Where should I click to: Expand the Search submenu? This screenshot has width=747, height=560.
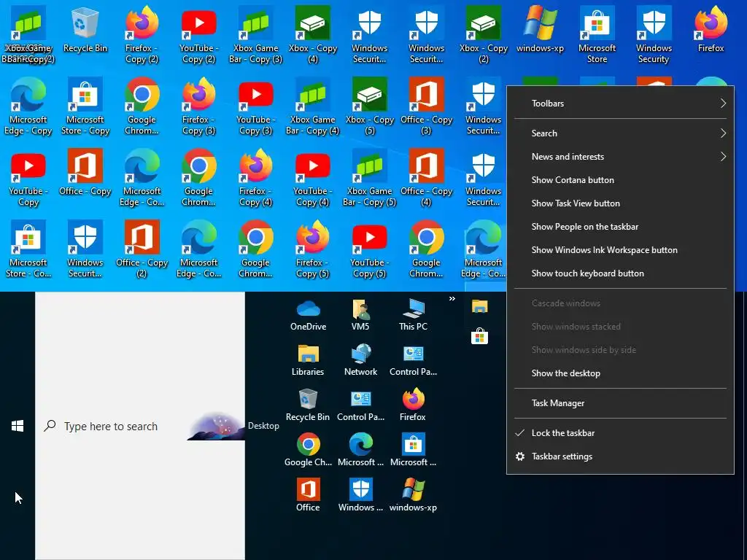(620, 133)
